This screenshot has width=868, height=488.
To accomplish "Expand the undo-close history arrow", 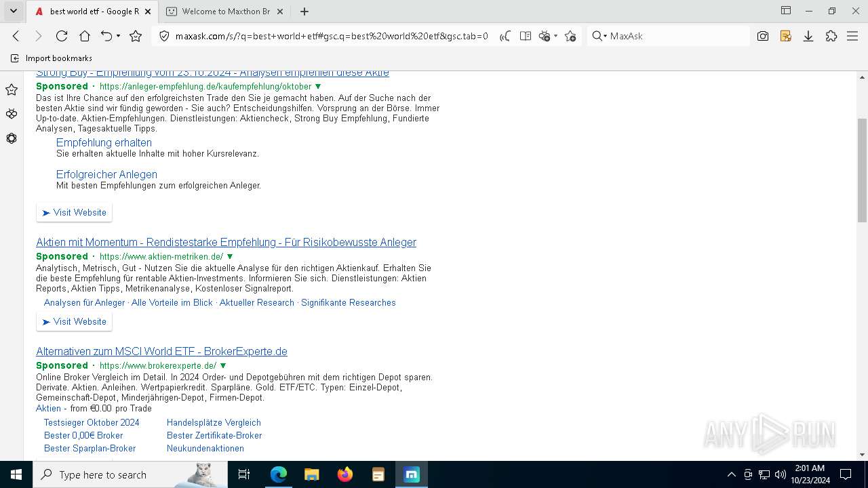I will tap(119, 36).
